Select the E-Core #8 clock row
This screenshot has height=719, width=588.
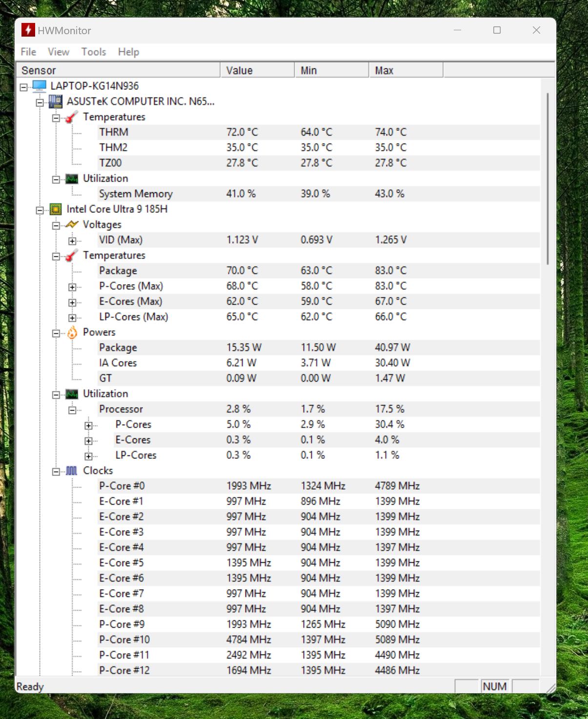(x=319, y=609)
